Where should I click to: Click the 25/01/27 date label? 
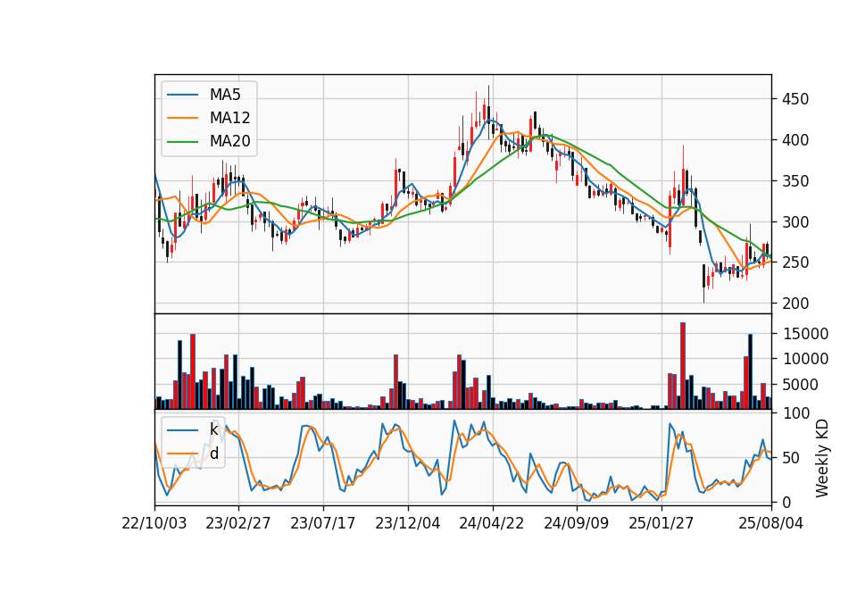pos(661,523)
